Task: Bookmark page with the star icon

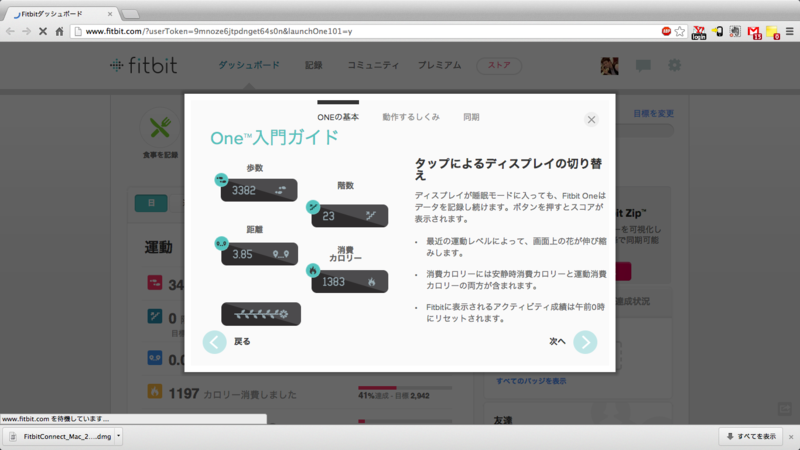Action: point(680,32)
